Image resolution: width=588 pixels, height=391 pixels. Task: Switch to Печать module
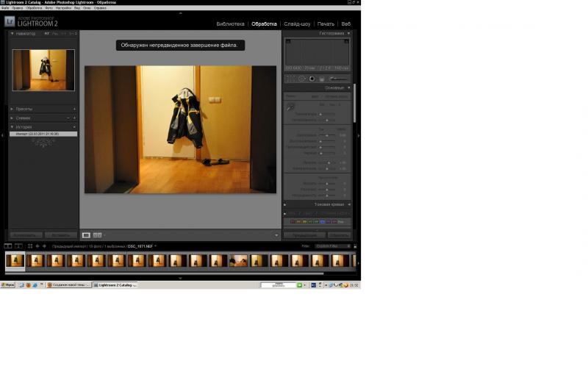coord(326,24)
